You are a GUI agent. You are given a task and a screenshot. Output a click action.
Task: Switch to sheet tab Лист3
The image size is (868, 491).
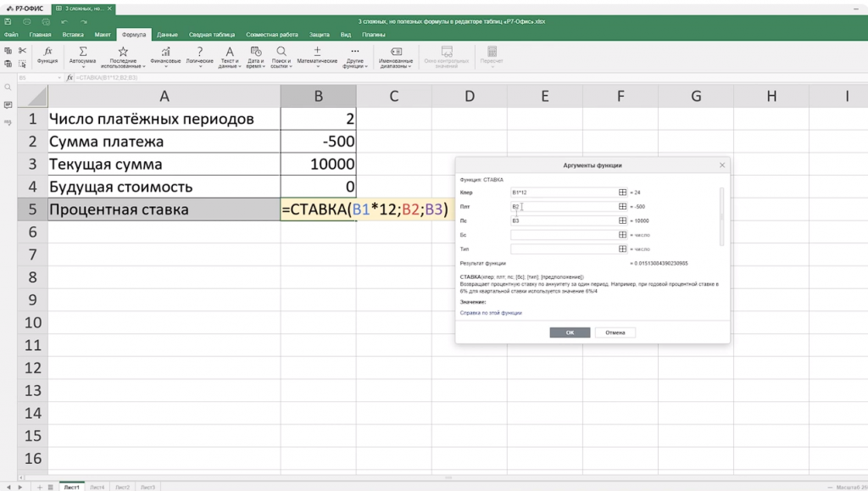pos(147,487)
